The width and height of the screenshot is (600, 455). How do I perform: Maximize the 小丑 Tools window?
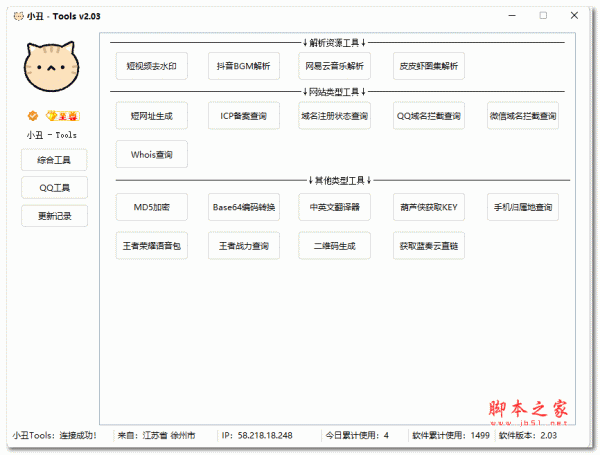click(543, 16)
